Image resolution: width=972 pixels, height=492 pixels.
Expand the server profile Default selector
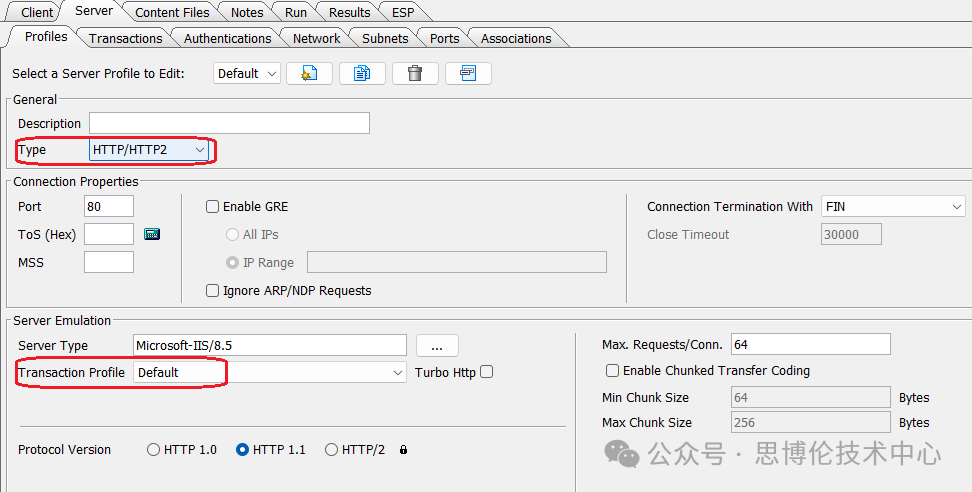click(246, 73)
